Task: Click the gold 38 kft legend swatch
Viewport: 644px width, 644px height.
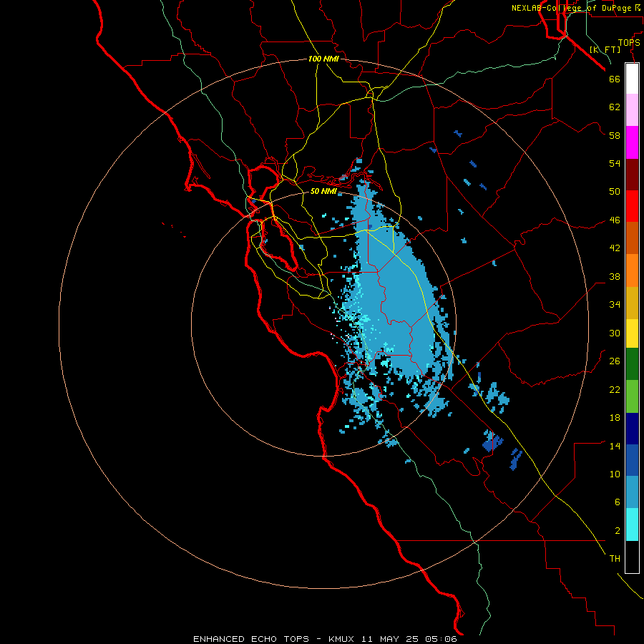Action: click(x=632, y=303)
